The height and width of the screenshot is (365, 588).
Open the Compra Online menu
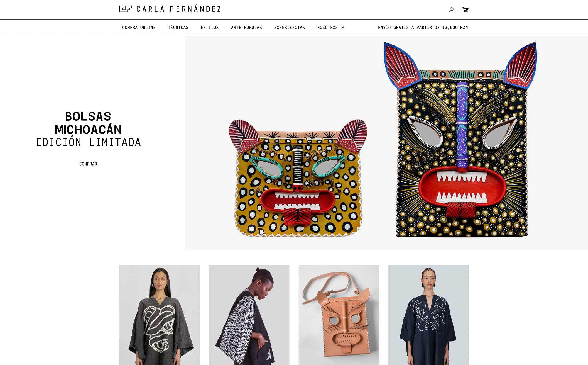tap(139, 27)
